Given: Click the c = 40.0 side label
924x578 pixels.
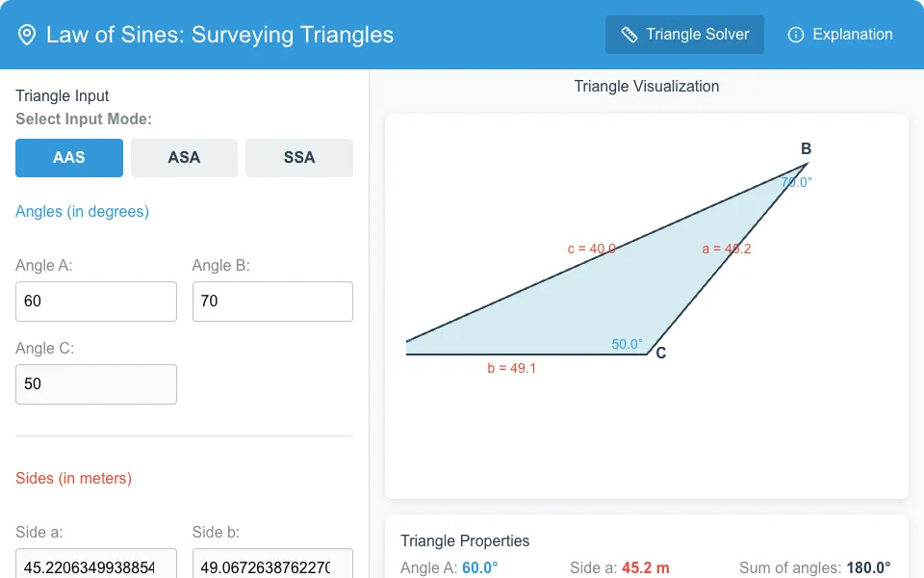Looking at the screenshot, I should click(x=592, y=249).
